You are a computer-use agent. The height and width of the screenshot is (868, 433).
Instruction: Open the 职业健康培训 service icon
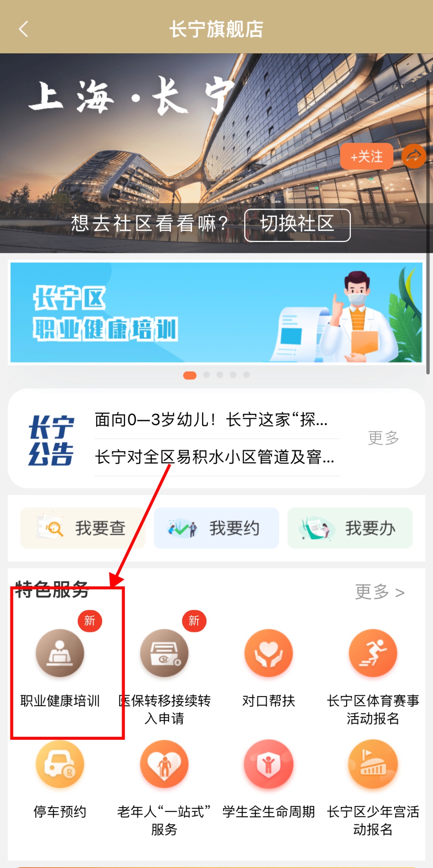(60, 653)
